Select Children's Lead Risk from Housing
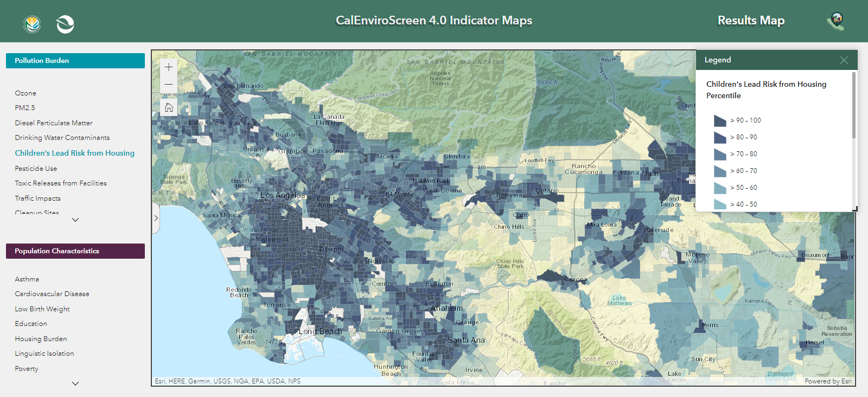The width and height of the screenshot is (868, 397). (x=75, y=153)
